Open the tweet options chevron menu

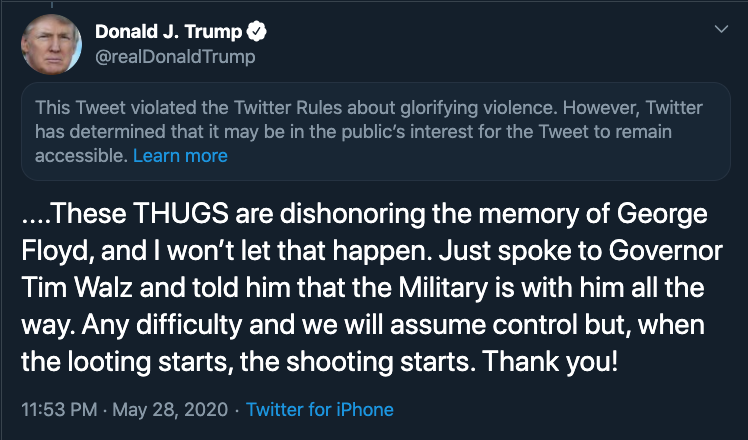point(721,29)
